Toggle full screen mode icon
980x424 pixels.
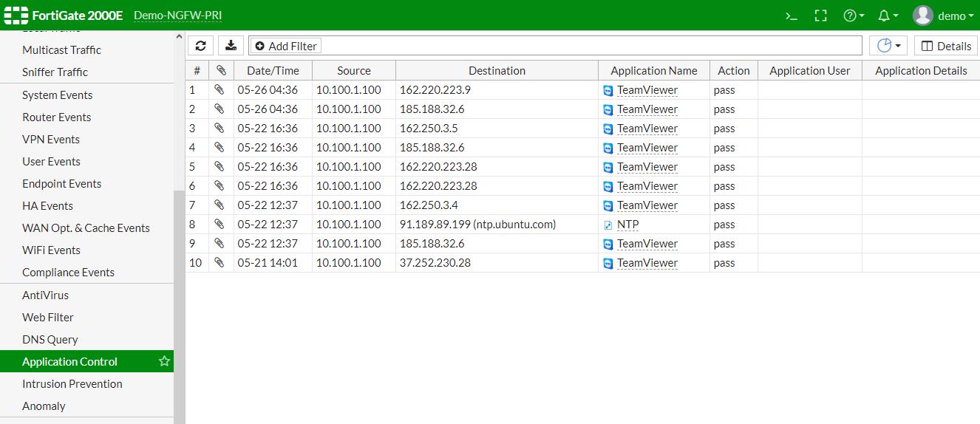820,16
